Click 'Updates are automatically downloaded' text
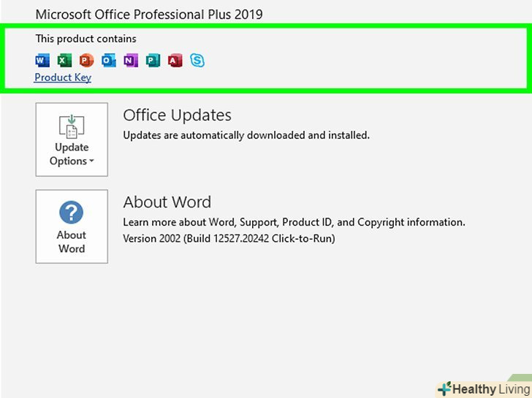The width and height of the screenshot is (532, 398). [246, 135]
